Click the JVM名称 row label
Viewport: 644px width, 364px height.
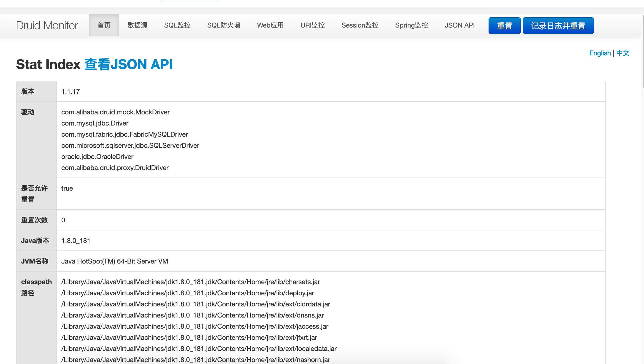[35, 261]
